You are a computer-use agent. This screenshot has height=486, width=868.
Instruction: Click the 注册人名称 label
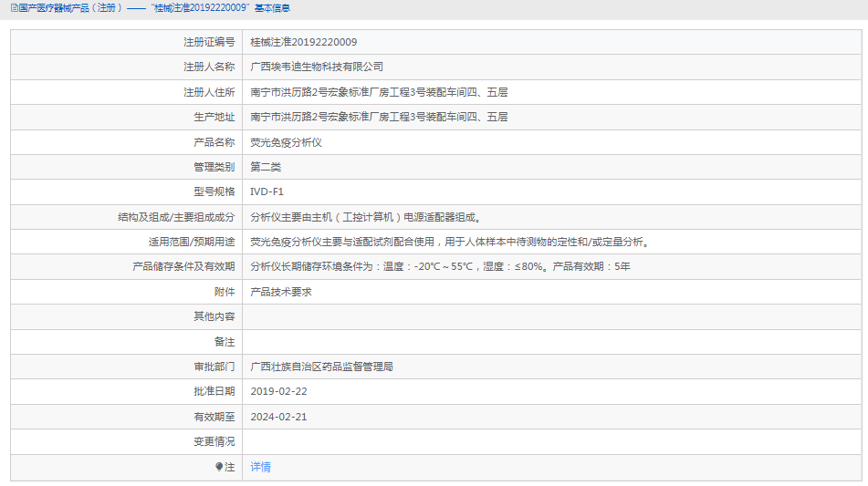pos(209,67)
